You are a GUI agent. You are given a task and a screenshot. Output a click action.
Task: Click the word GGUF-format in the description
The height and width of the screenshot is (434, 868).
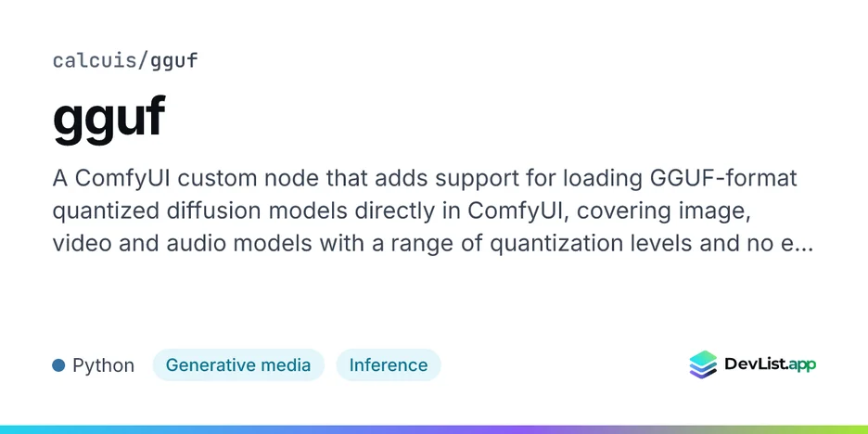click(723, 178)
